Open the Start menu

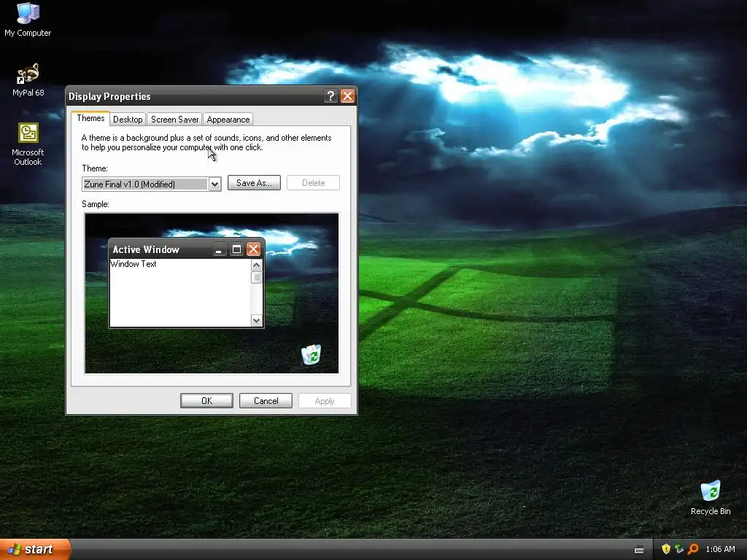[x=35, y=549]
